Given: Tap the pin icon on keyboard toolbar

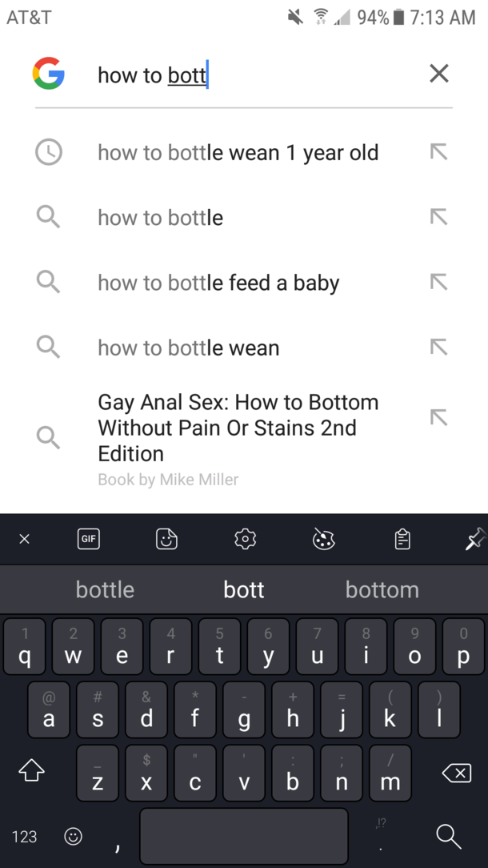Looking at the screenshot, I should click(x=475, y=540).
